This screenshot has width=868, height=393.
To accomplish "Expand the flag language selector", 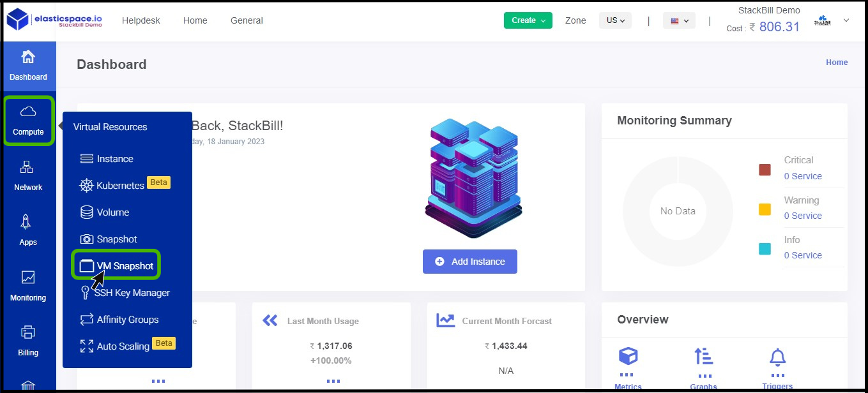I will [679, 21].
